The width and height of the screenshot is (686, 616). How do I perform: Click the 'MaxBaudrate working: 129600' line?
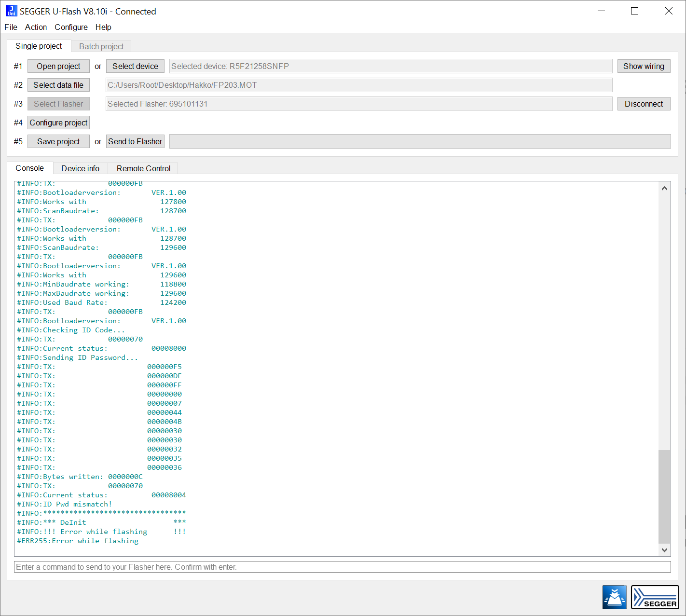(x=101, y=293)
